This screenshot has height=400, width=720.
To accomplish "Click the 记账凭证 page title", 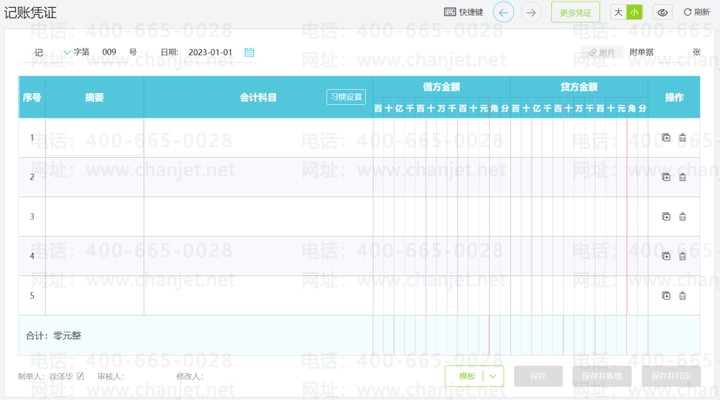I will click(30, 12).
